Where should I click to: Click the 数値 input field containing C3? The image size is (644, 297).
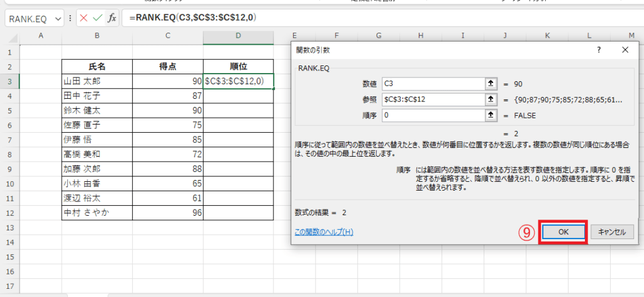click(x=433, y=84)
